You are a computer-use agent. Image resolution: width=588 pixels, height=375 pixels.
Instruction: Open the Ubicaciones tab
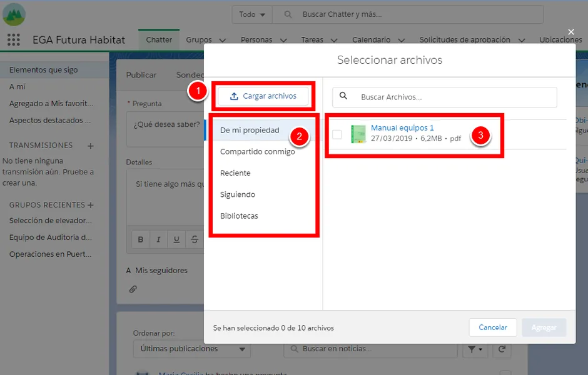[x=560, y=40]
